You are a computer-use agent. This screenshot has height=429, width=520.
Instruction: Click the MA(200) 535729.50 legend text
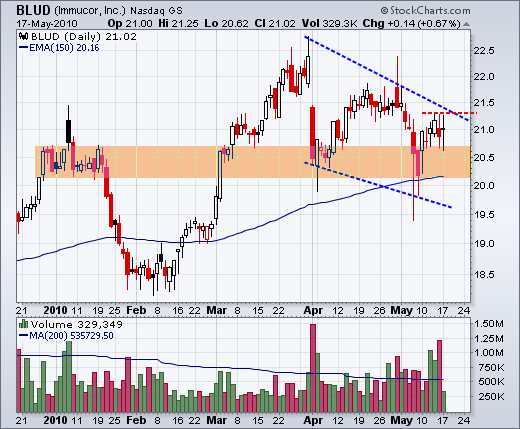click(x=71, y=335)
